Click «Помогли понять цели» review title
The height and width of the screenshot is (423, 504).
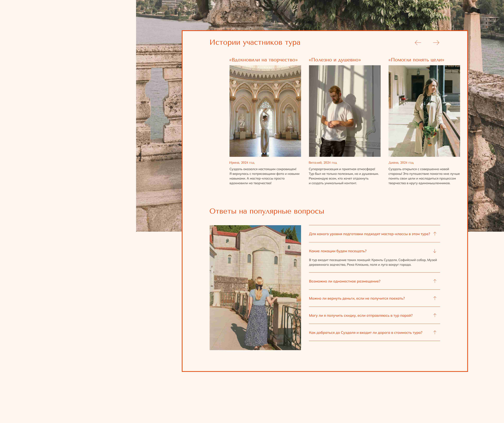(x=416, y=60)
